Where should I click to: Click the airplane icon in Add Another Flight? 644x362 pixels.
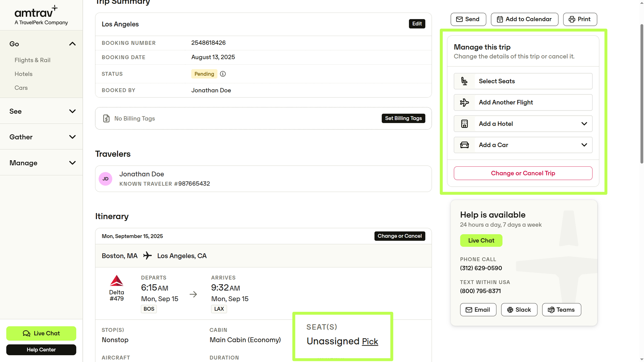point(464,102)
